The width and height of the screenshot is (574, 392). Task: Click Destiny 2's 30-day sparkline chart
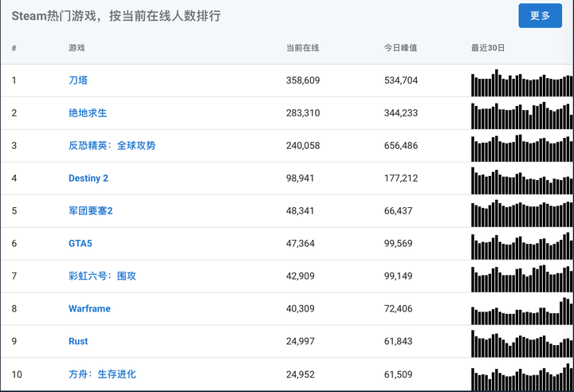(522, 181)
